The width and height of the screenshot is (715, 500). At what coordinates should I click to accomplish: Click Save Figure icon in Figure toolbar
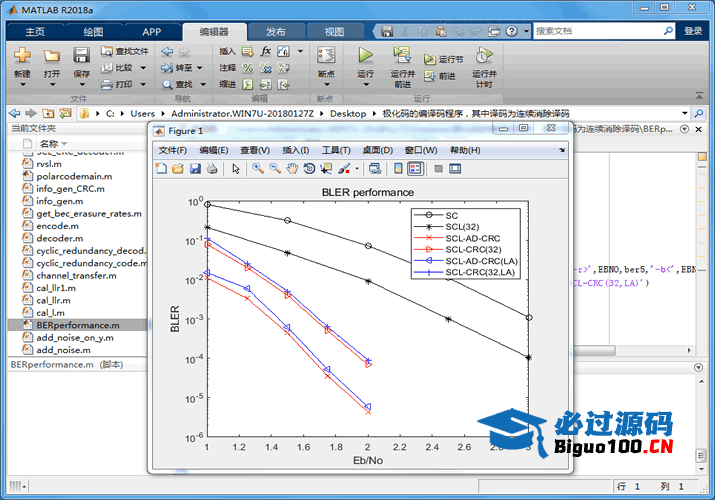[x=195, y=169]
